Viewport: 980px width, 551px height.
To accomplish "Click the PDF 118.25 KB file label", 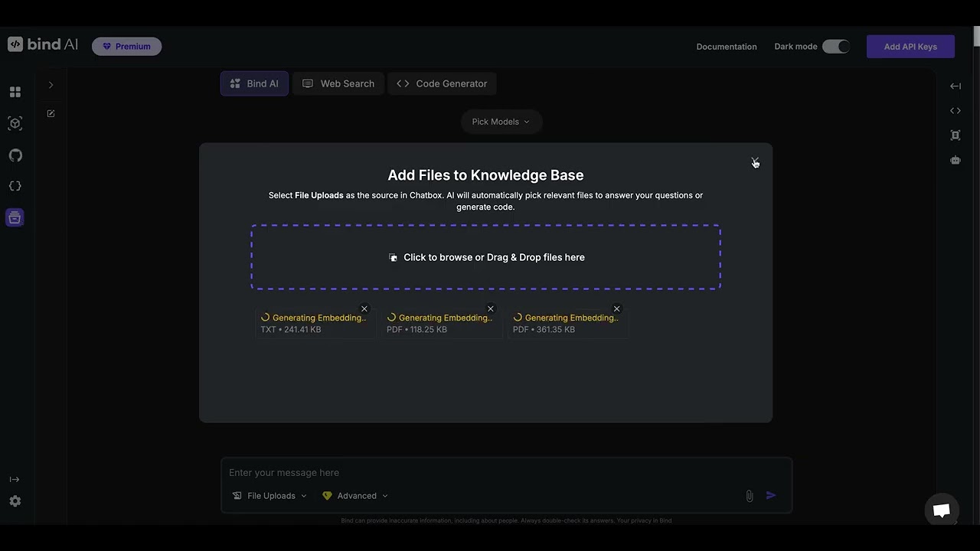I will (x=416, y=330).
